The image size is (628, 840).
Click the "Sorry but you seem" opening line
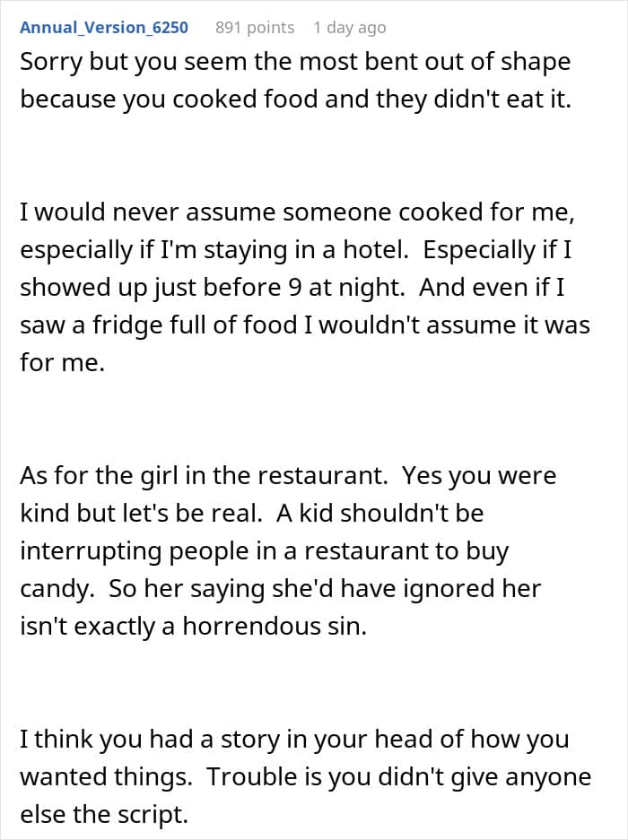coord(295,65)
